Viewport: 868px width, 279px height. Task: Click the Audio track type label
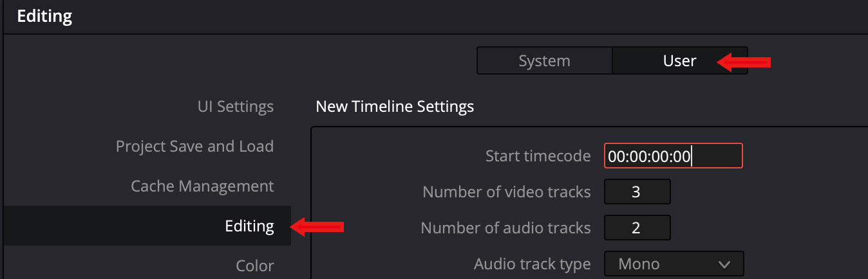pos(532,264)
